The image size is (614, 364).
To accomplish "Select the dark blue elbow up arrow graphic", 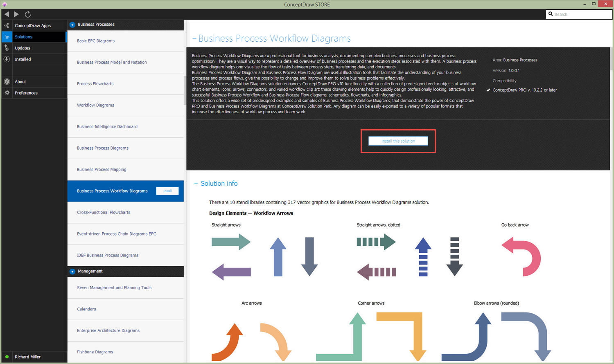I will [467, 337].
